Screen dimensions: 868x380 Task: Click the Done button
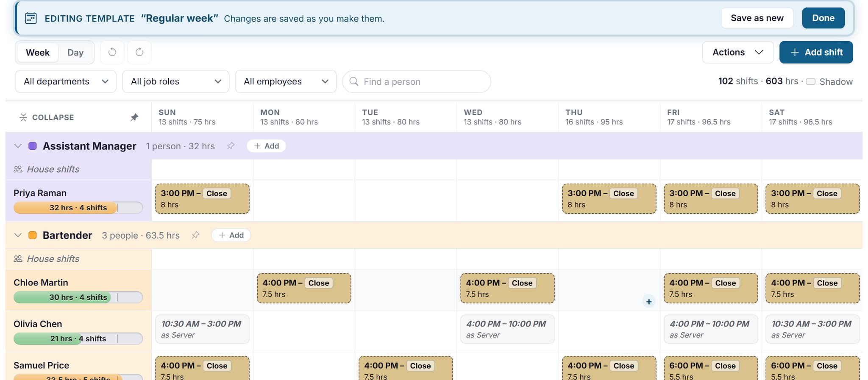pyautogui.click(x=823, y=18)
